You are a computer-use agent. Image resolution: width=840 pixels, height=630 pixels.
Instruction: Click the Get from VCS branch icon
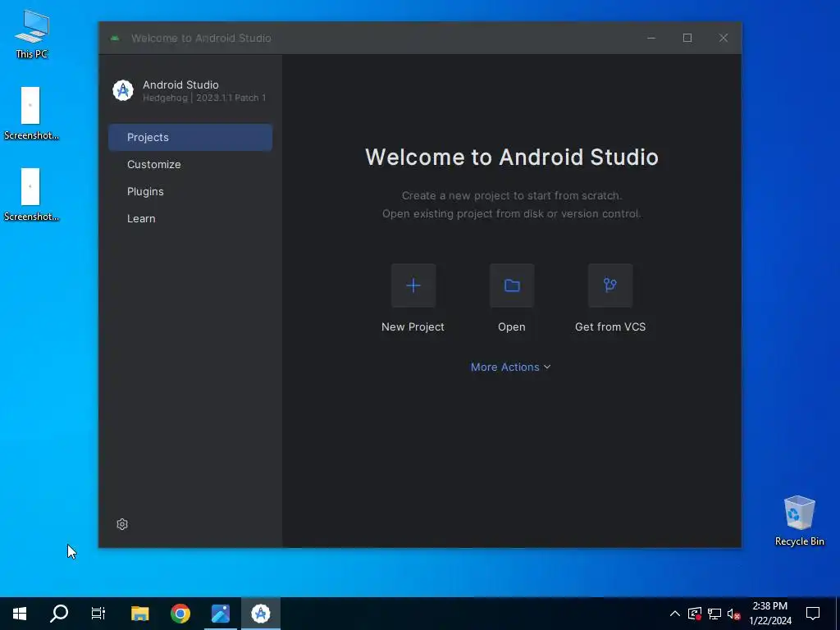pyautogui.click(x=610, y=285)
